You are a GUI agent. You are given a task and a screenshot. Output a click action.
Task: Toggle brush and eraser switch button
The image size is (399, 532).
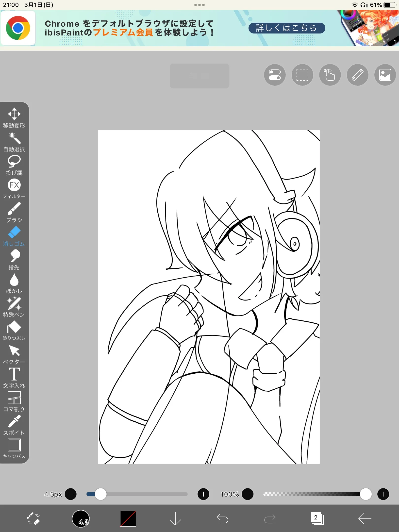[x=33, y=519]
